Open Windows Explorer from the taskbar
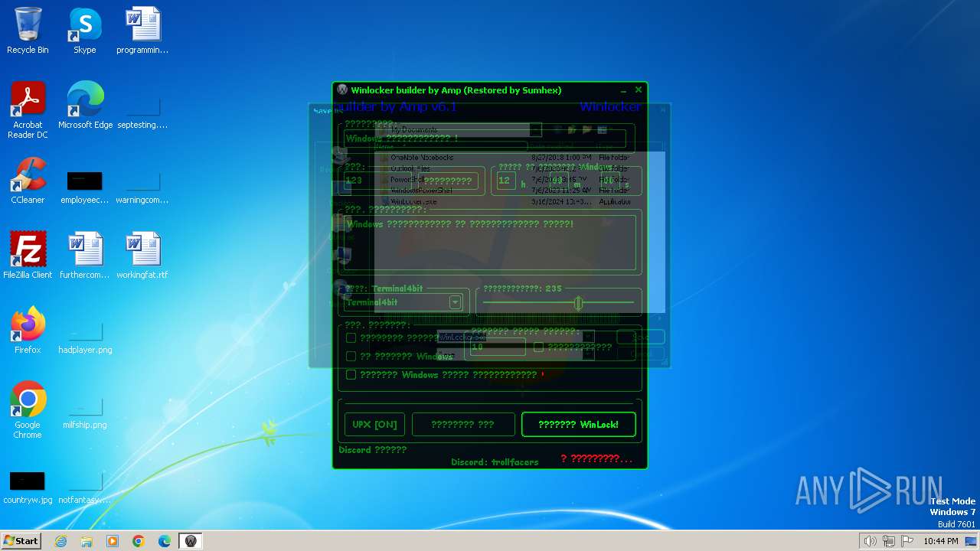Screen dimensions: 980x551 tap(87, 541)
